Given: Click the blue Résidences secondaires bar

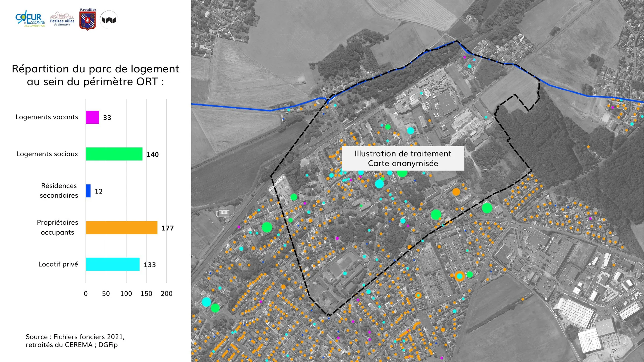Looking at the screenshot, I should pos(88,191).
